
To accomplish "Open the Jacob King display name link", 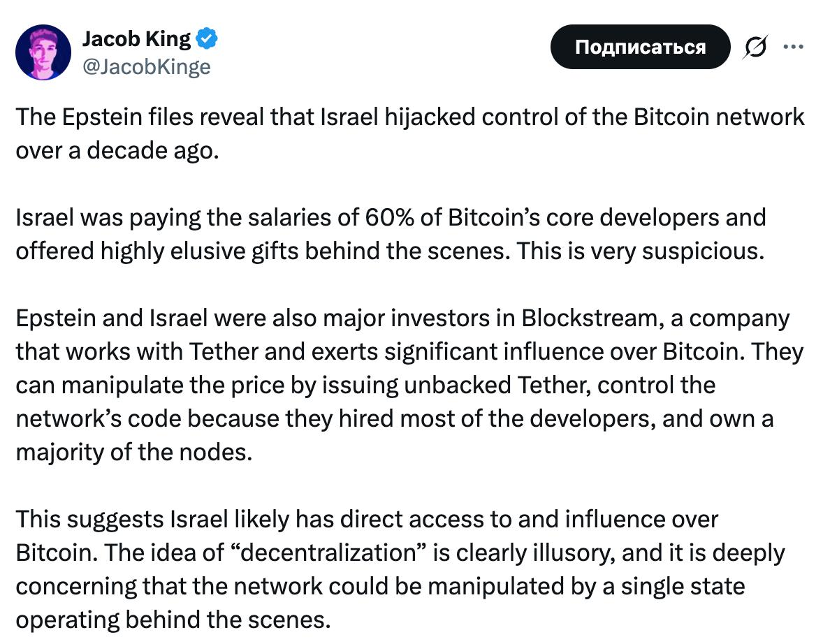I will (136, 39).
